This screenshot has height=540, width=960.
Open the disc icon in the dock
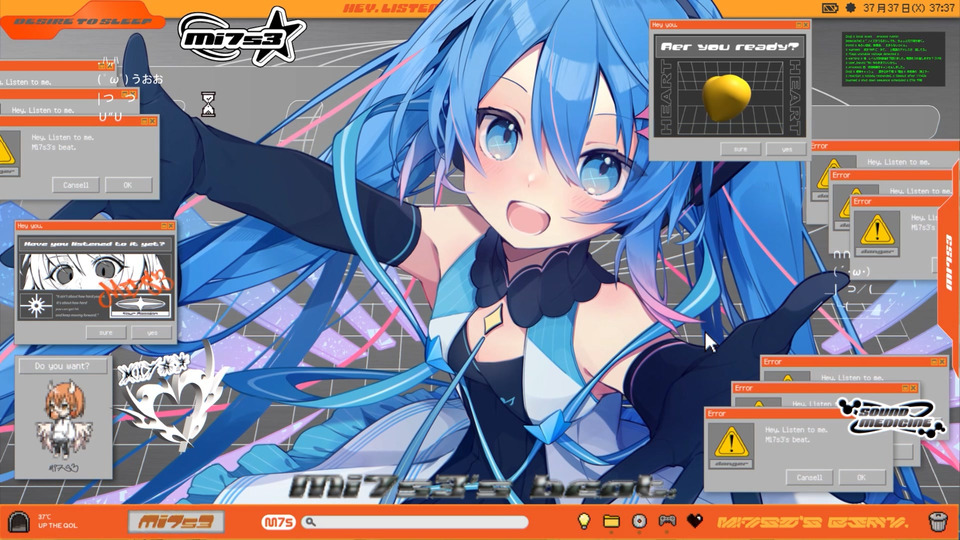pyautogui.click(x=639, y=521)
